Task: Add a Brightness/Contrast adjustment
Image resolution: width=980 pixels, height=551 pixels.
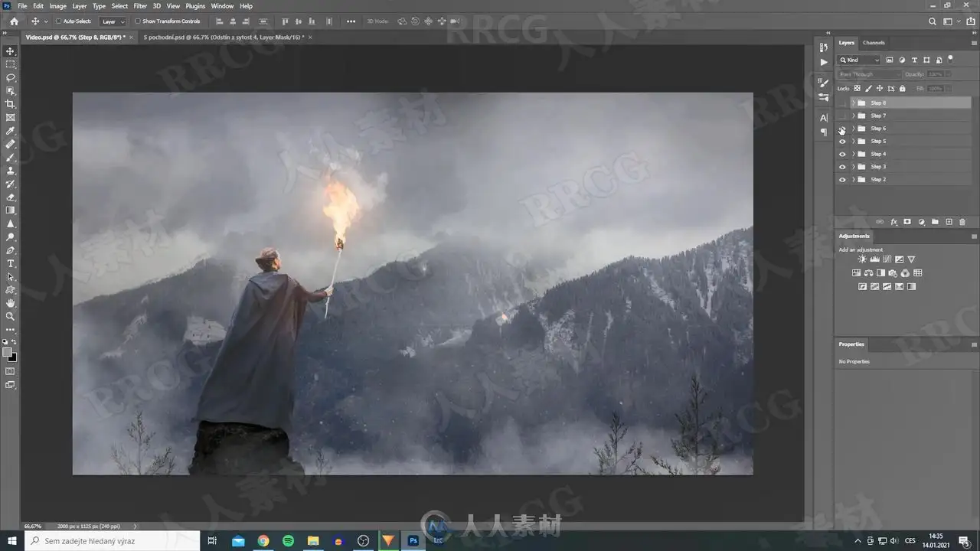Action: coord(863,259)
